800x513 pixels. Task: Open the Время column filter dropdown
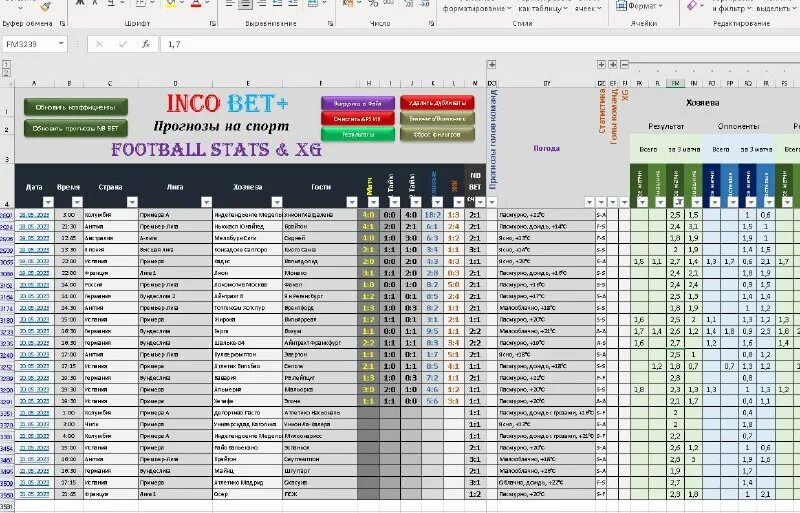77,202
